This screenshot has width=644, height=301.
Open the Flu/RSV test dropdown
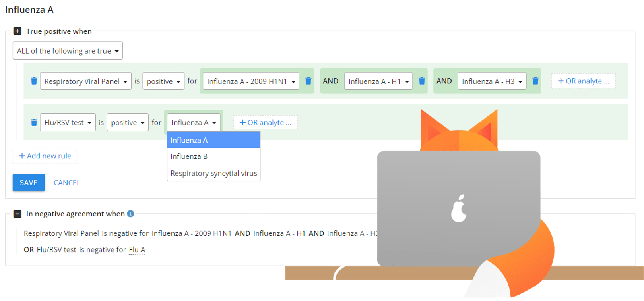[x=68, y=123]
